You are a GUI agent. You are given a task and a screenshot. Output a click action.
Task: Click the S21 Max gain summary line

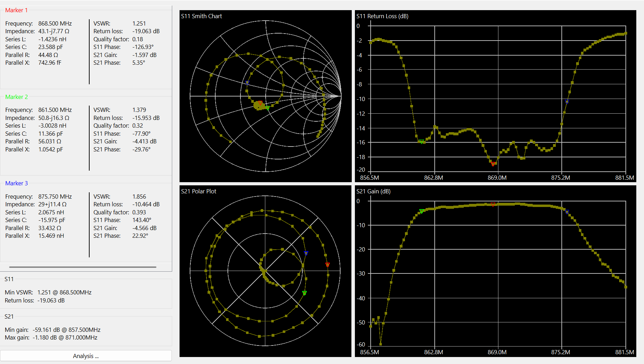[x=51, y=337]
